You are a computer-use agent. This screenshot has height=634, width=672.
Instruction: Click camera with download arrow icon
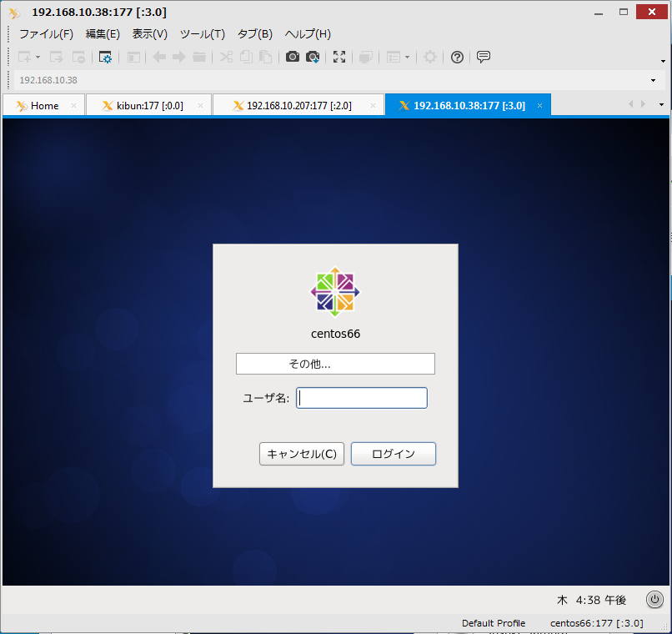click(313, 57)
